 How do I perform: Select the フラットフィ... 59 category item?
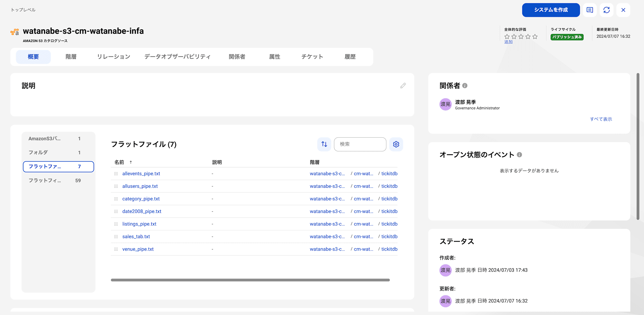pyautogui.click(x=58, y=181)
